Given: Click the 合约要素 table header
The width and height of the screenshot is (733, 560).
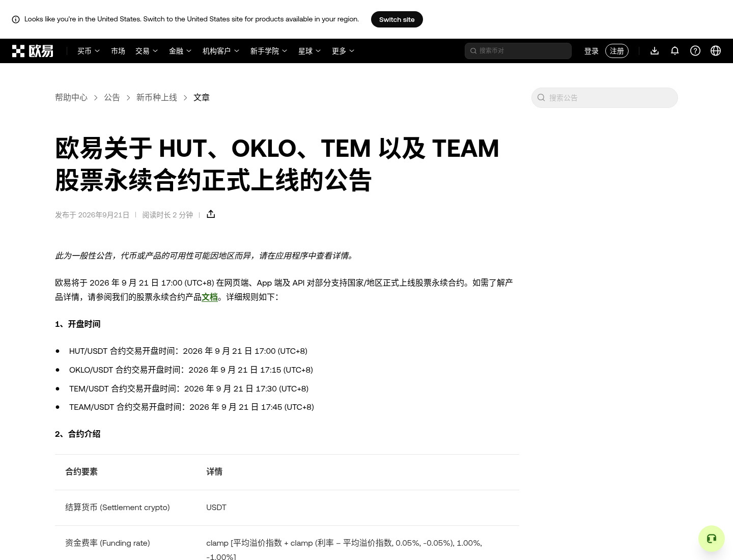Looking at the screenshot, I should pos(81,471).
